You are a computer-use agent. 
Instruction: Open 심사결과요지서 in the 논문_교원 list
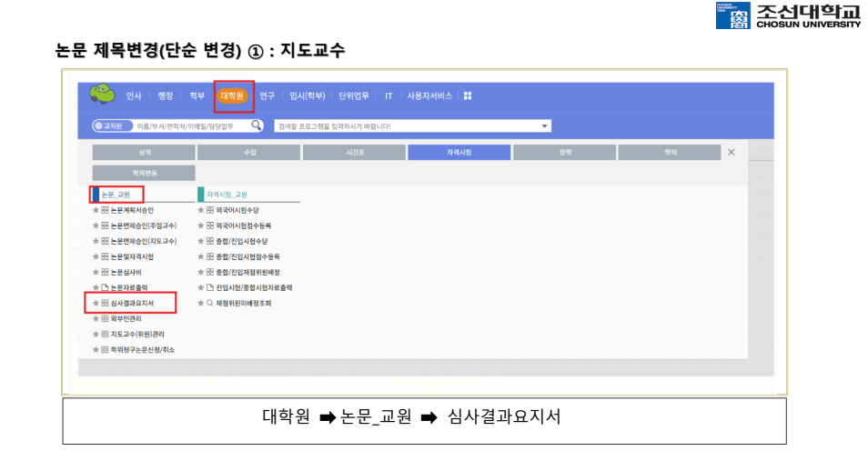pyautogui.click(x=132, y=304)
